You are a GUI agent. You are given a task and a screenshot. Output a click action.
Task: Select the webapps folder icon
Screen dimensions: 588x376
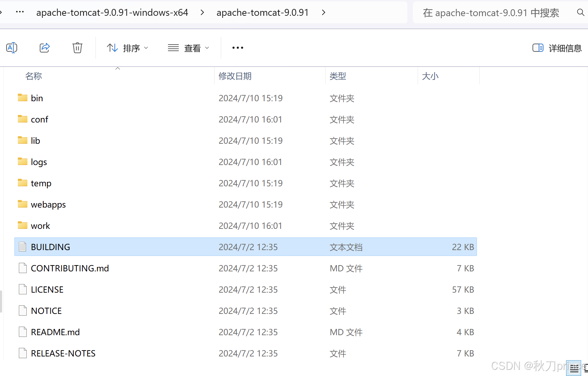coord(23,204)
